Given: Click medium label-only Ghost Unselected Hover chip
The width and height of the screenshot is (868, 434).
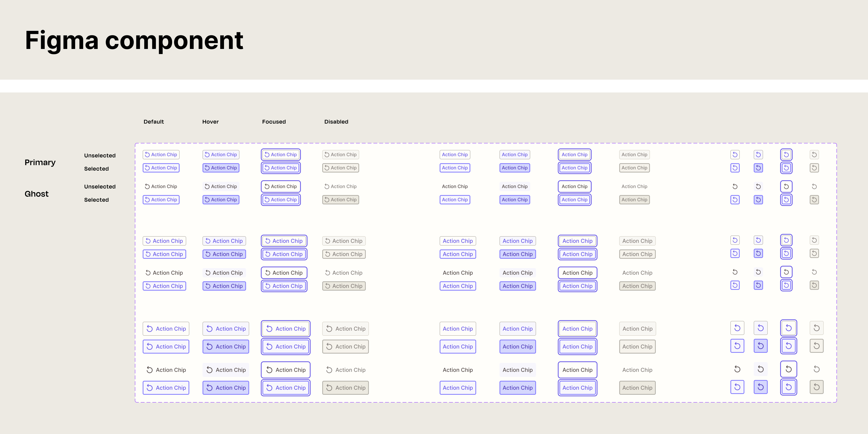Looking at the screenshot, I should point(518,273).
